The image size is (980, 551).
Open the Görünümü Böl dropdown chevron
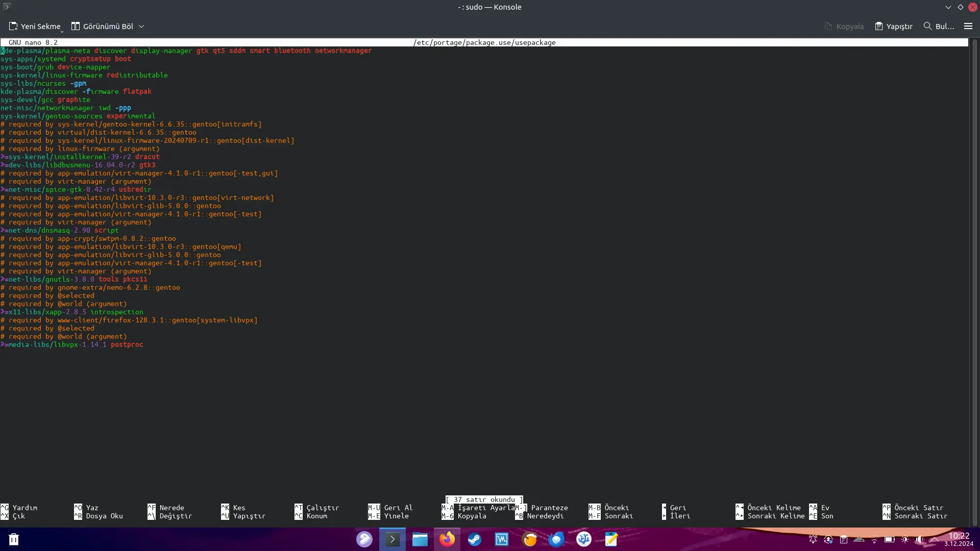pos(141,26)
